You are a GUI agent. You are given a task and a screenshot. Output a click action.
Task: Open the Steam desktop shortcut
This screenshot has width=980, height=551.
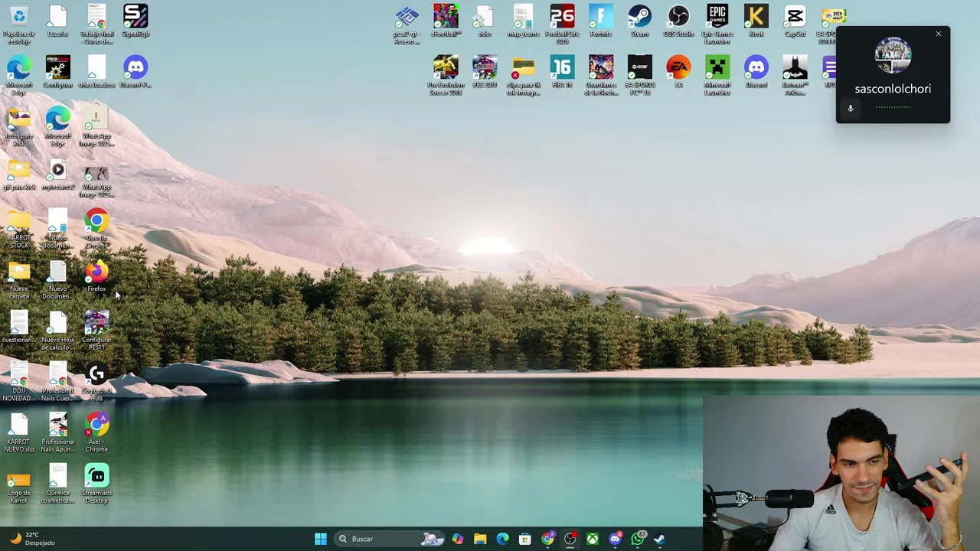(639, 21)
